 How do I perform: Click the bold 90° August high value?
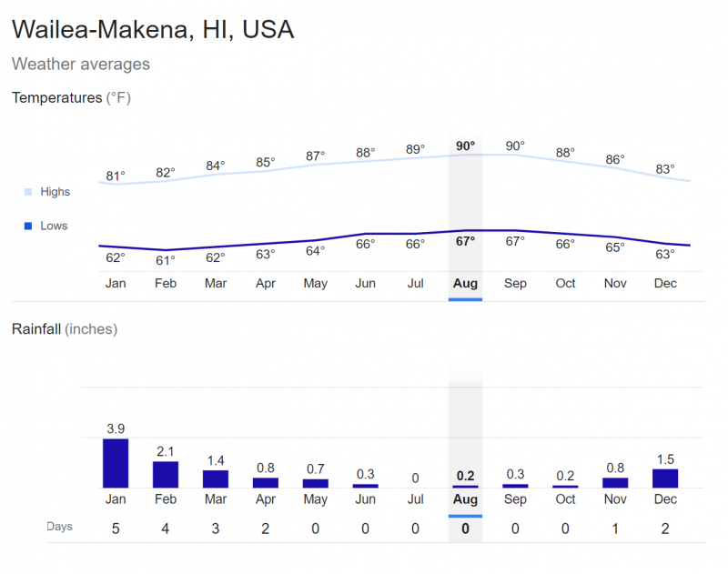pos(465,146)
